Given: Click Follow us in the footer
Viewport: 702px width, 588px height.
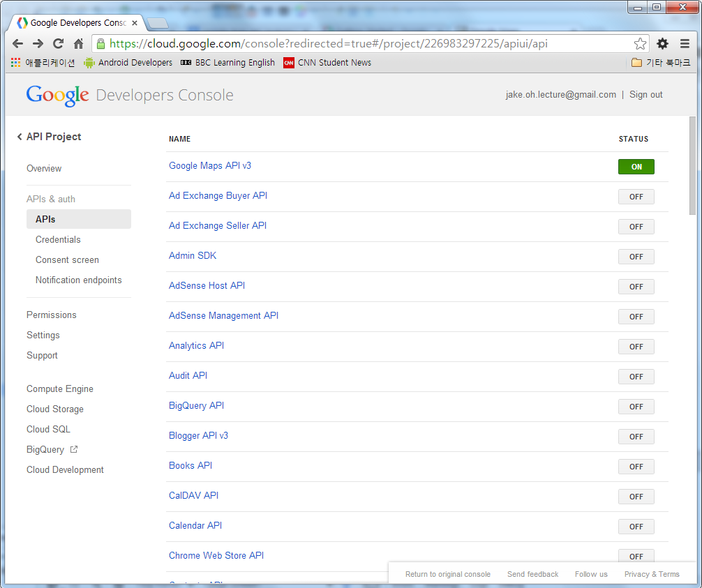Looking at the screenshot, I should click(591, 574).
